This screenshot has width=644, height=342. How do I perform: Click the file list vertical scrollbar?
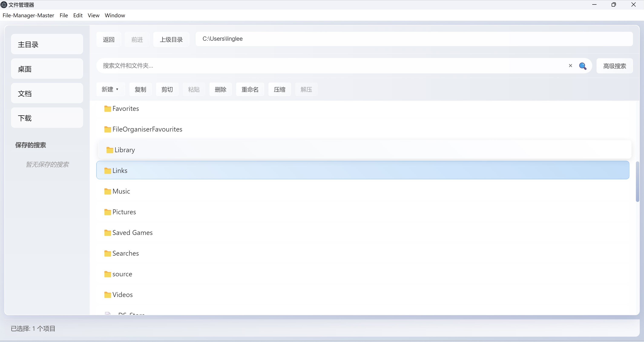[637, 181]
